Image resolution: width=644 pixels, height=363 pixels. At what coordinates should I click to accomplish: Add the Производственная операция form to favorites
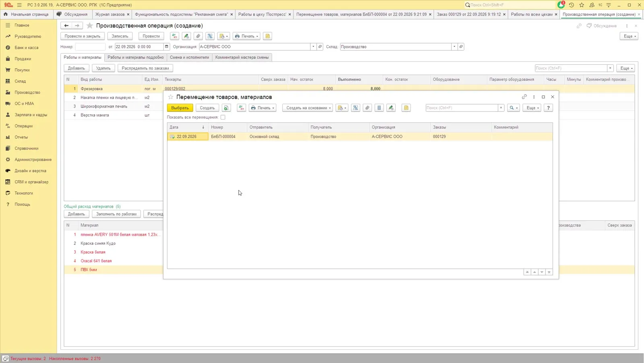pos(90,26)
